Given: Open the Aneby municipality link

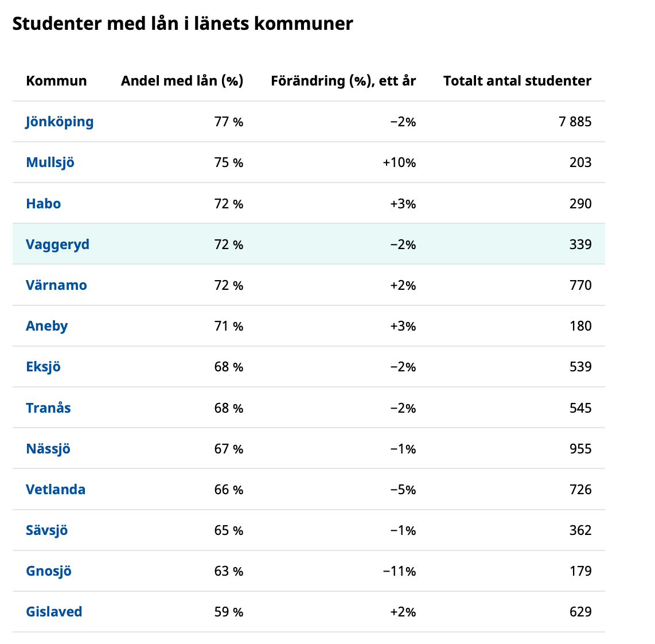Looking at the screenshot, I should [x=47, y=326].
